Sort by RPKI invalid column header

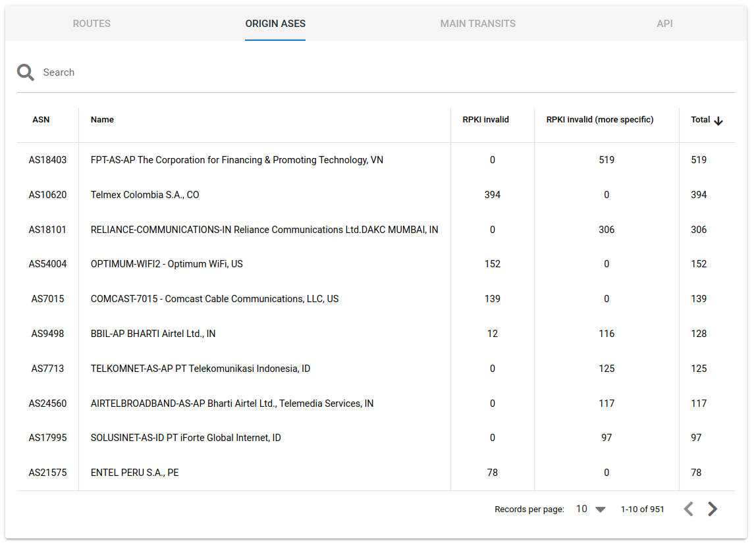point(485,120)
